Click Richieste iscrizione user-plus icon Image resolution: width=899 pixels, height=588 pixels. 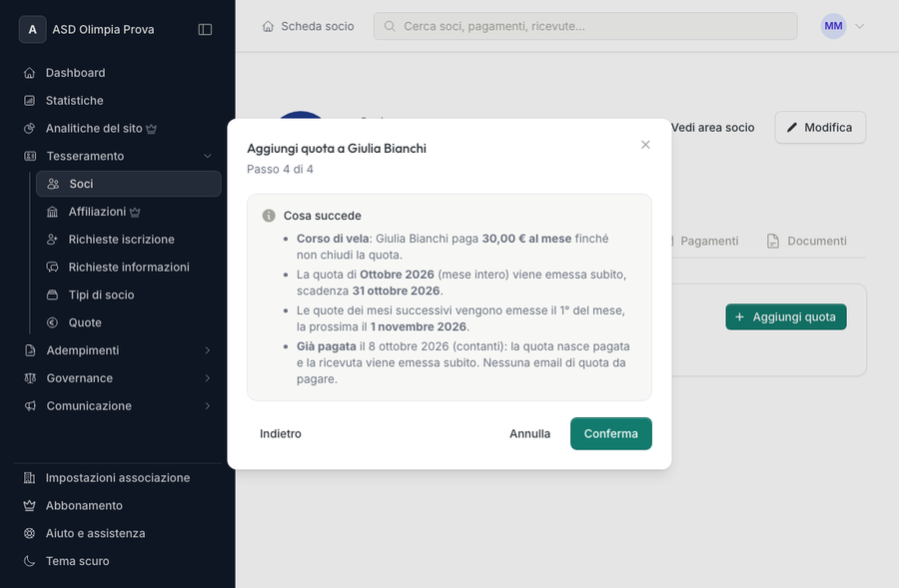click(x=52, y=240)
